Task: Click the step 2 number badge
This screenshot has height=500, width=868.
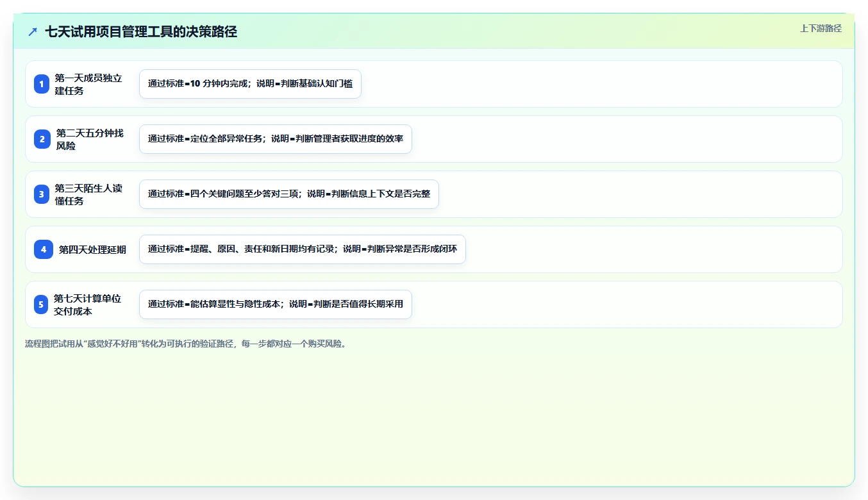Action: coord(42,139)
